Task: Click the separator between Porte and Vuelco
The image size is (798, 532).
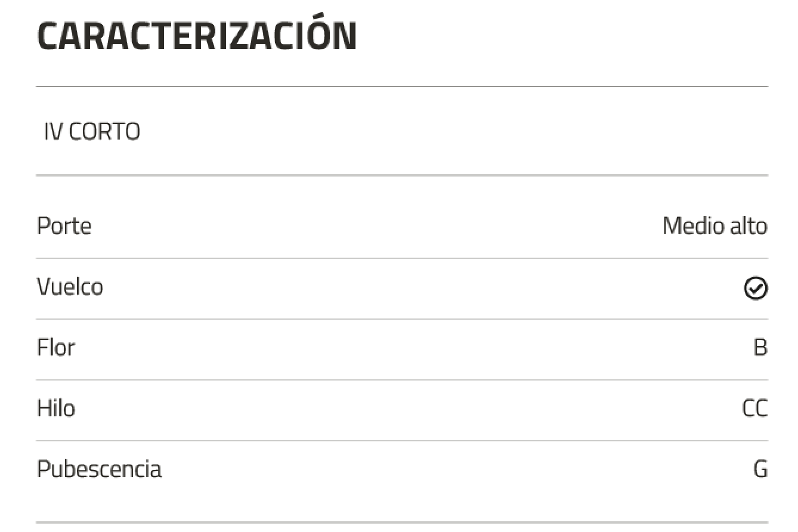Action: point(402,258)
